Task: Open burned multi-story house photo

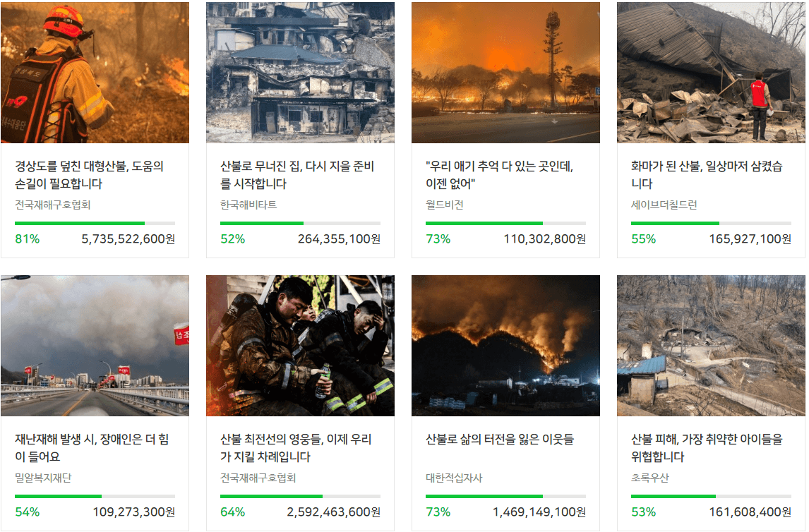Action: [x=300, y=73]
